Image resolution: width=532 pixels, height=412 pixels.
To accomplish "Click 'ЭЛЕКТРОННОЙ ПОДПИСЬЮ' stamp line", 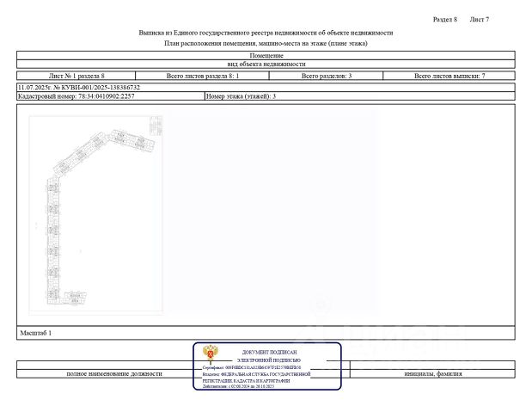I will (x=269, y=360).
